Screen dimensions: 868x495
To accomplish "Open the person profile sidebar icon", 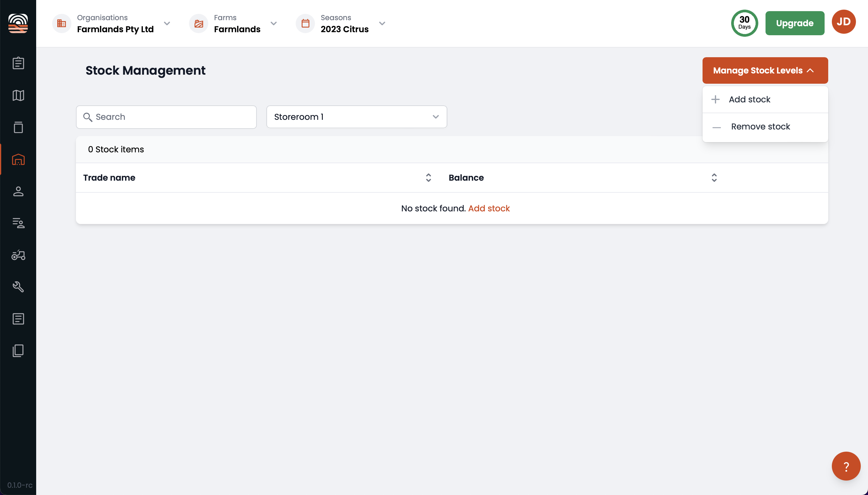I will pos(18,191).
